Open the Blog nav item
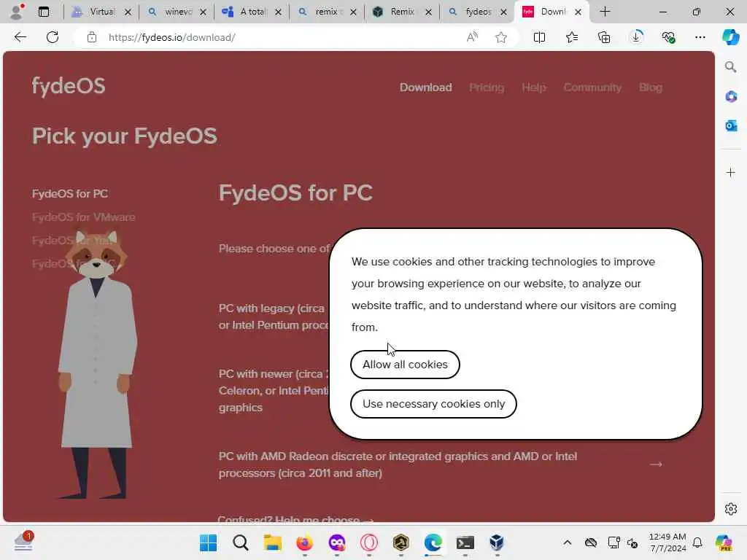This screenshot has height=560, width=747. pyautogui.click(x=650, y=87)
